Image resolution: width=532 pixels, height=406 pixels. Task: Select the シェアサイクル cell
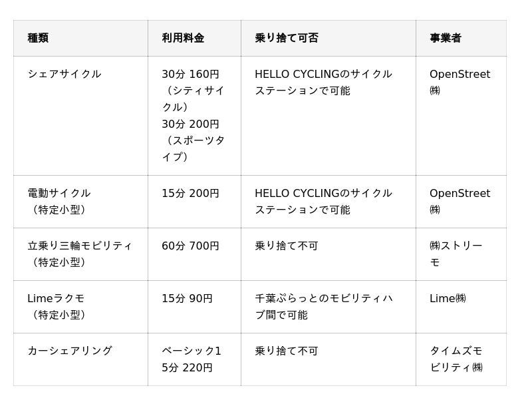(65, 74)
